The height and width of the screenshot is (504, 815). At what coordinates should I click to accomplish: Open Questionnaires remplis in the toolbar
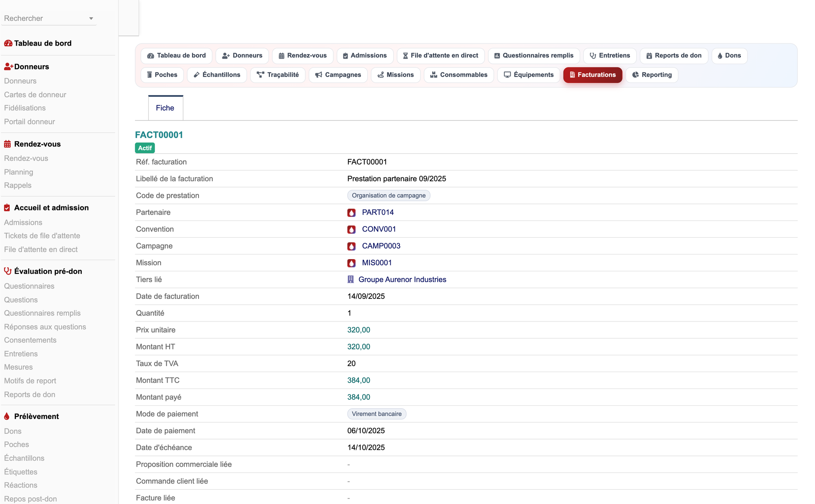[x=534, y=56]
